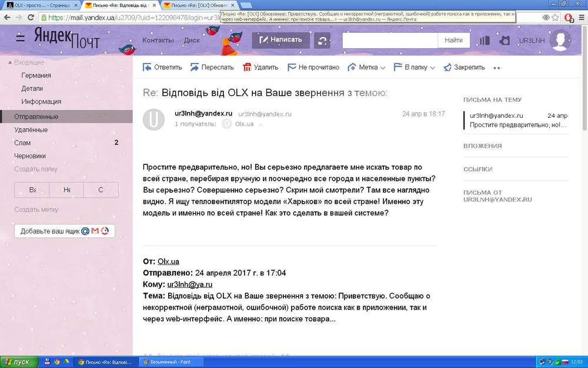Click the settings gear icon in the header
The image size is (588, 368).
(505, 40)
